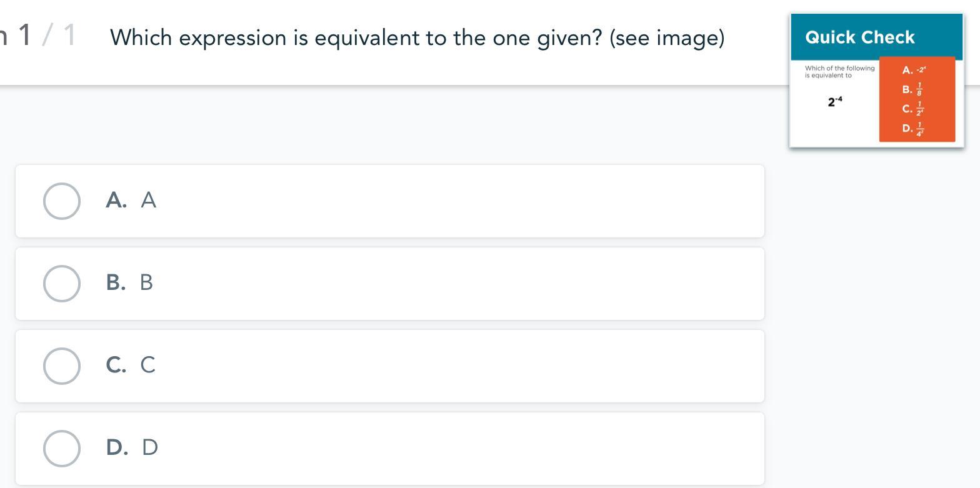Click the "C. C" answer label text
The image size is (980, 488).
pyautogui.click(x=131, y=365)
